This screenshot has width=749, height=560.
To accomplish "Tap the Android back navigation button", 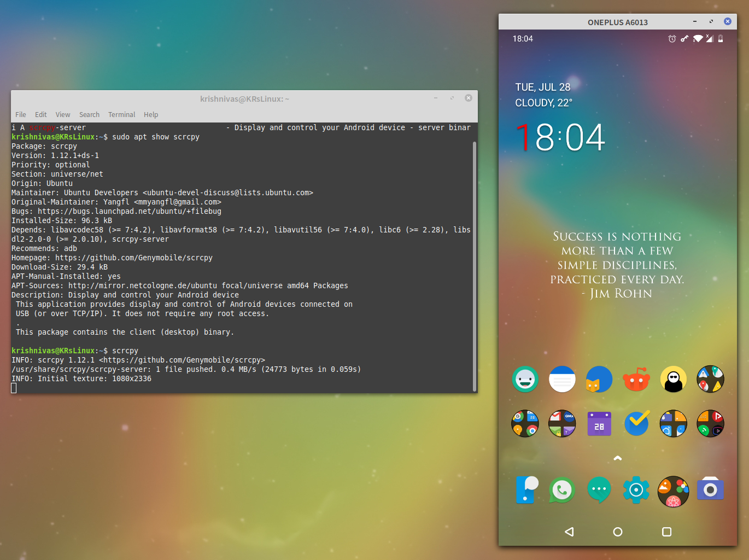I will coord(569,532).
